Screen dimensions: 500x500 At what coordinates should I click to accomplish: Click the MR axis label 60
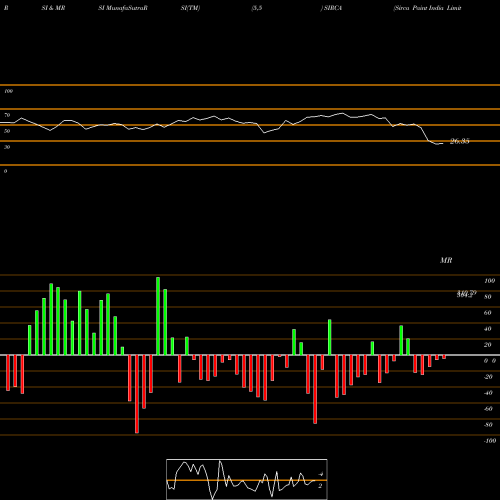488,313
